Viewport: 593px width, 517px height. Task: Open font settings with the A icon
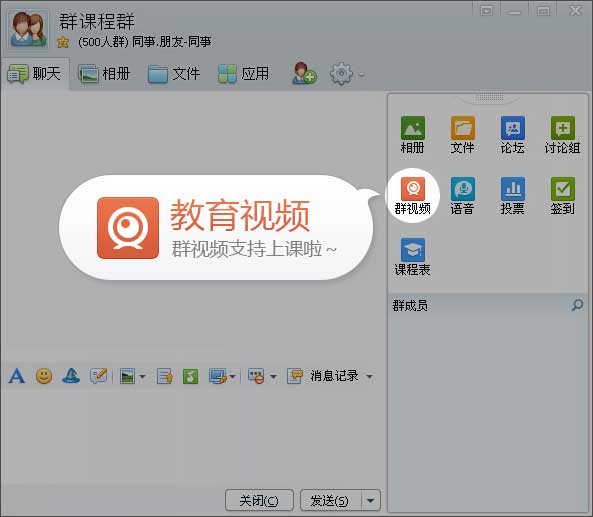17,376
